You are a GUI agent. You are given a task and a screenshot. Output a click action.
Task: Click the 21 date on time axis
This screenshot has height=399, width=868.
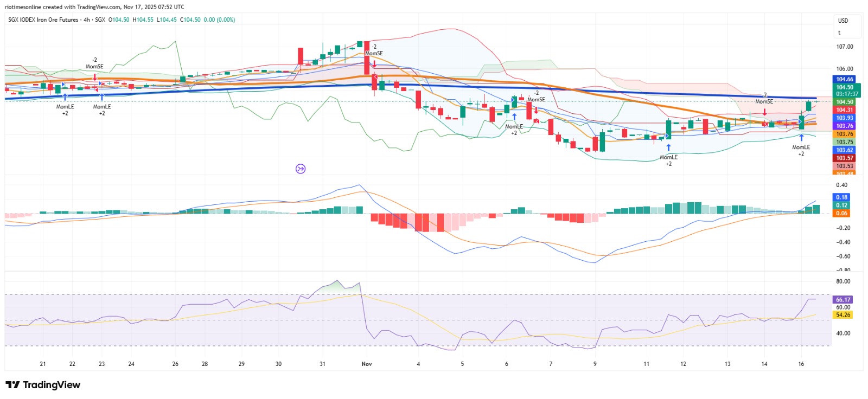(x=43, y=364)
